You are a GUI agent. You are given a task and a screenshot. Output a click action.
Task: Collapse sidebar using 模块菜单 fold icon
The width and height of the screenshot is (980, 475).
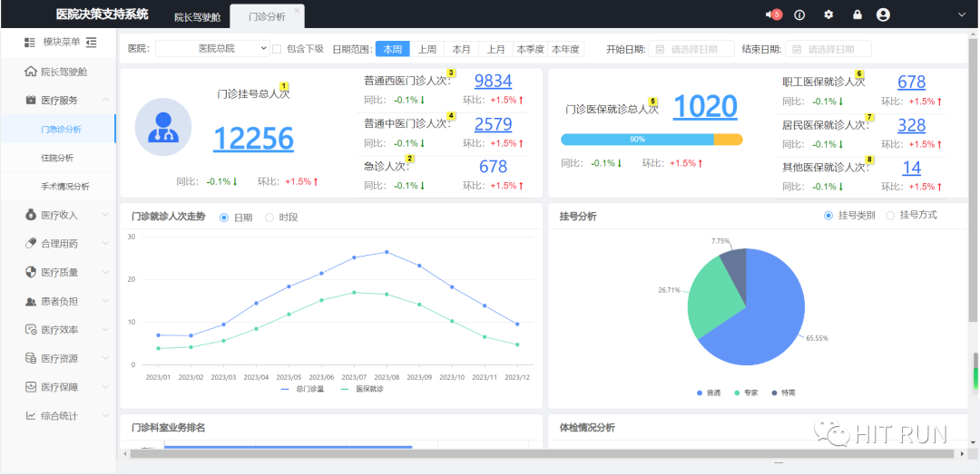[x=92, y=43]
